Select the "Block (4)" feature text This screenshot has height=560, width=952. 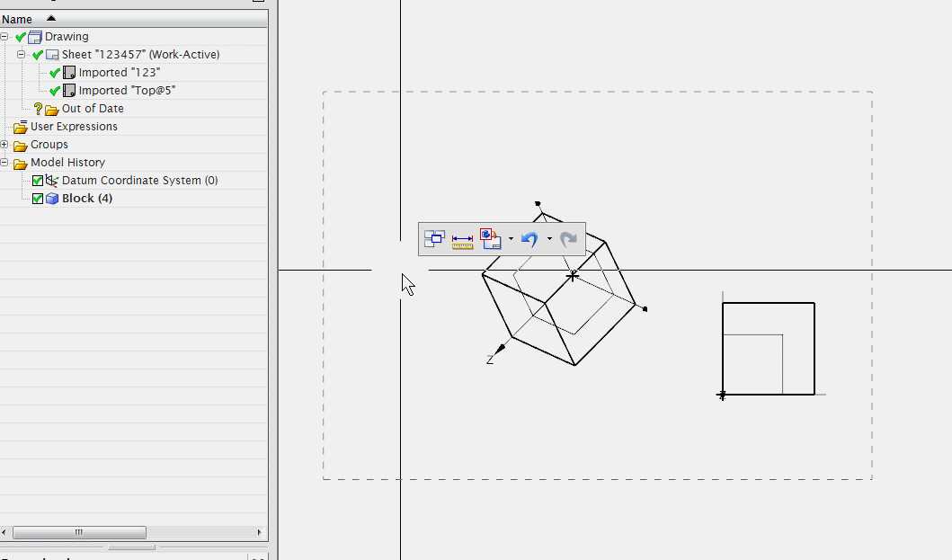[x=87, y=198]
